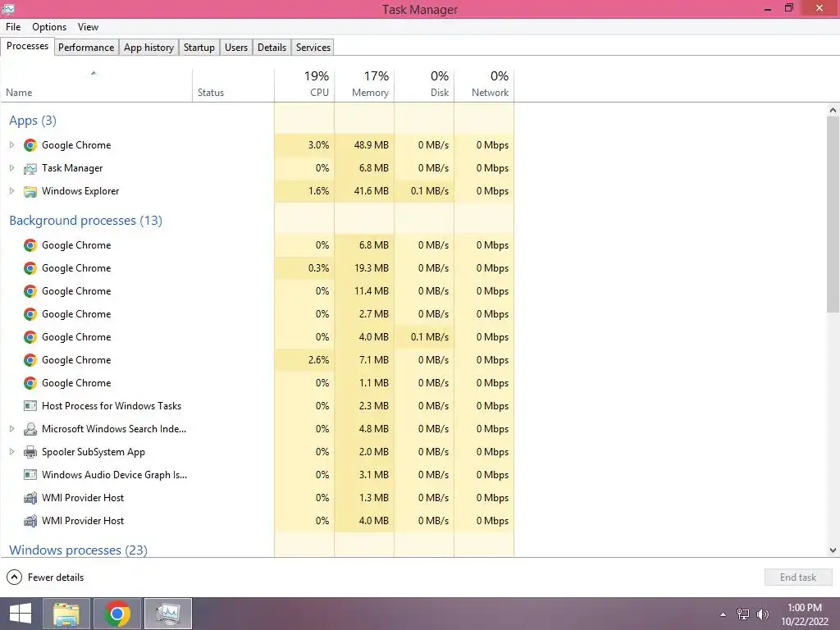The image size is (840, 630).
Task: Sort processes by Disk column
Action: (424, 85)
